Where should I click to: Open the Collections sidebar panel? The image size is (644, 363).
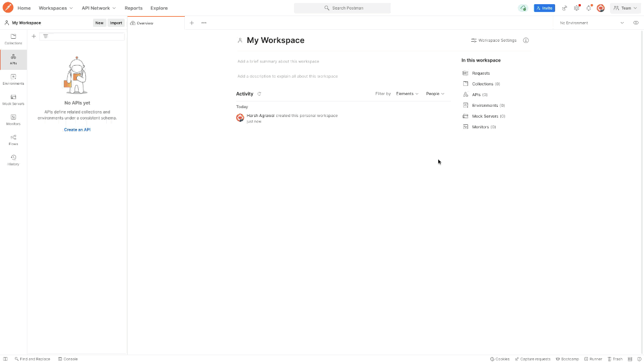[x=13, y=39]
